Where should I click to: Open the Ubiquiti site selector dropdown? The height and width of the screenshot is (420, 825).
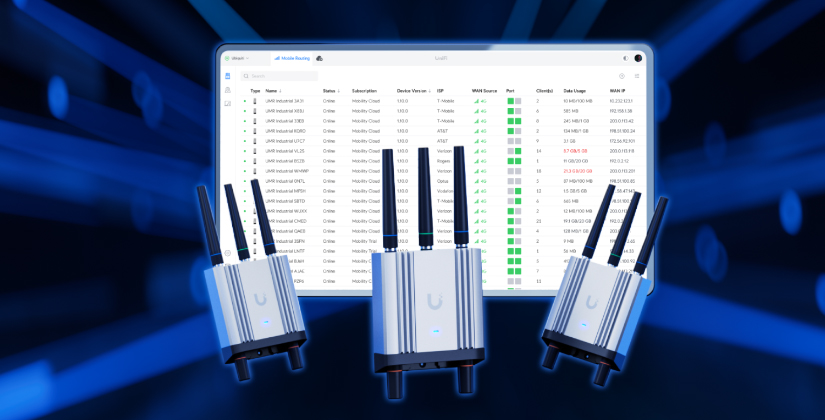click(237, 58)
